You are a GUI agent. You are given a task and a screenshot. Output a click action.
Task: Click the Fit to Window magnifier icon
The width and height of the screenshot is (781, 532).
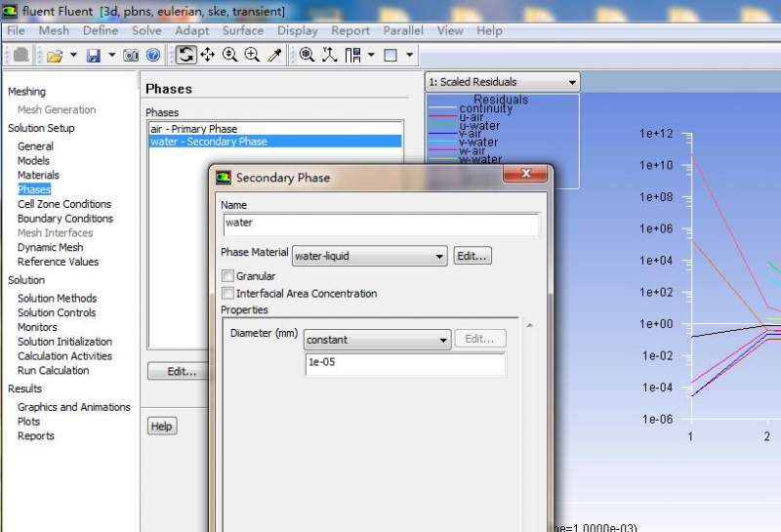tap(307, 55)
